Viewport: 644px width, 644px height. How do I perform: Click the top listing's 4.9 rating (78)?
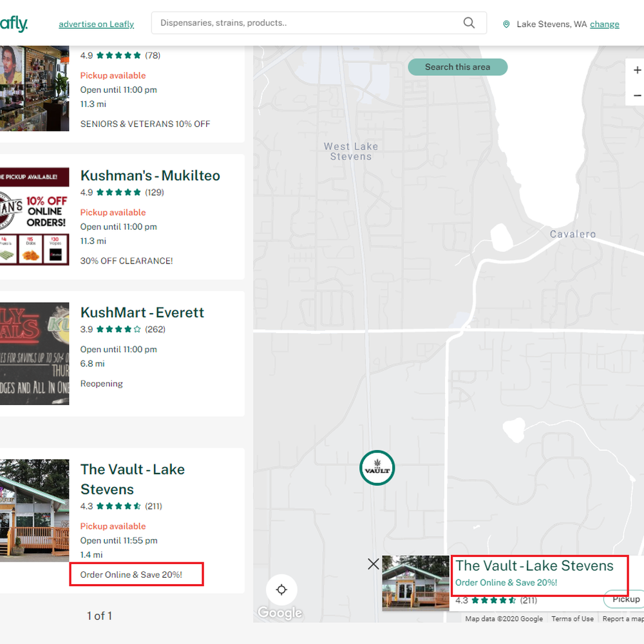(120, 55)
